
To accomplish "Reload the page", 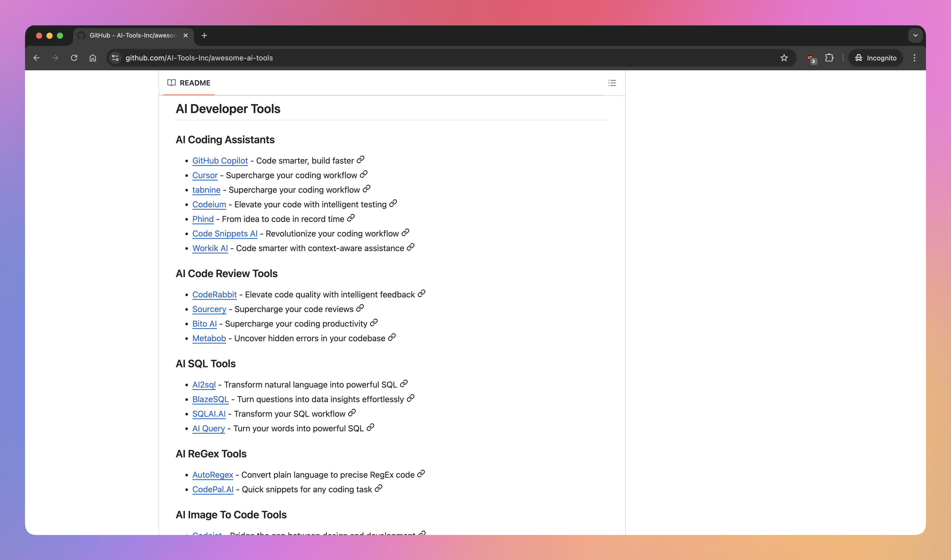I will (74, 58).
